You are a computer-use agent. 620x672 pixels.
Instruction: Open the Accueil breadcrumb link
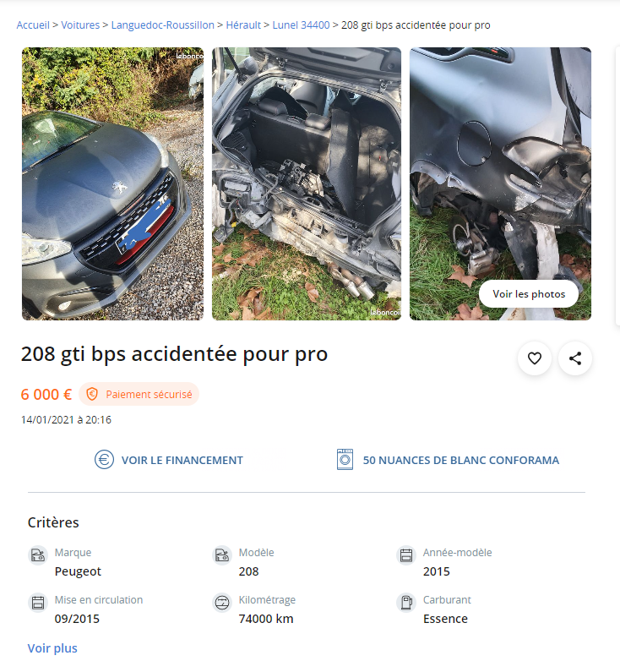[33, 25]
